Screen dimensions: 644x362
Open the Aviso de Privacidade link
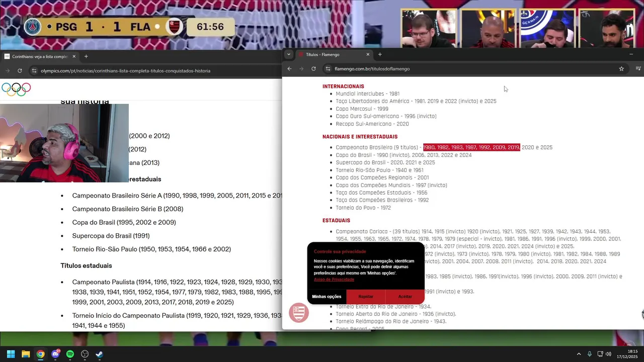point(334,280)
